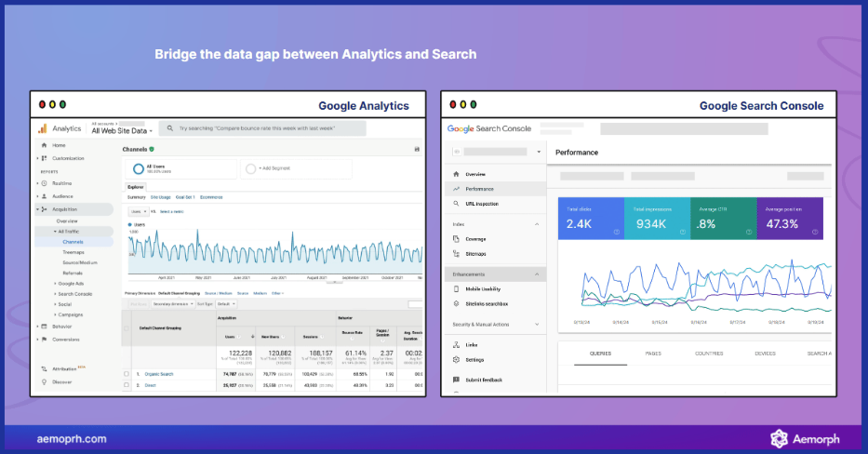The height and width of the screenshot is (454, 868).
Task: Click the help icon on Average CTR card
Action: (x=748, y=232)
